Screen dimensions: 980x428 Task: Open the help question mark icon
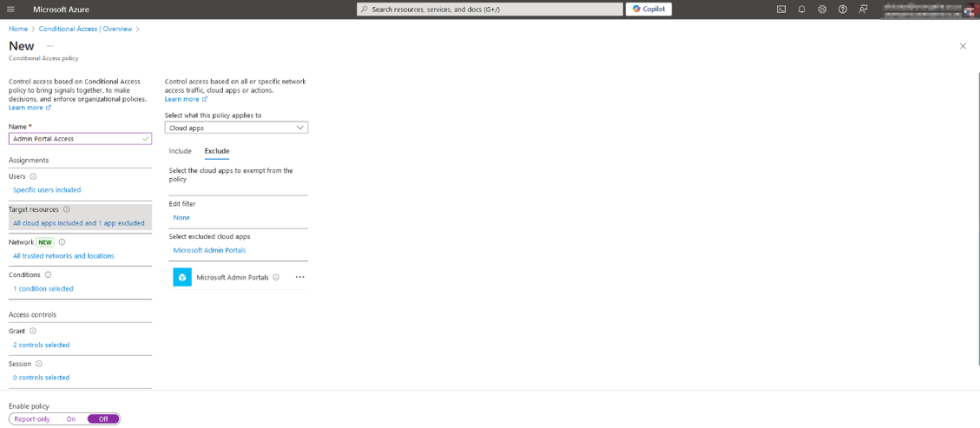pos(843,10)
